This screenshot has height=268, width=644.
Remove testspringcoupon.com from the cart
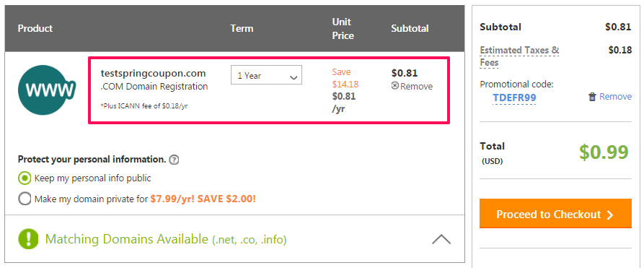(416, 87)
